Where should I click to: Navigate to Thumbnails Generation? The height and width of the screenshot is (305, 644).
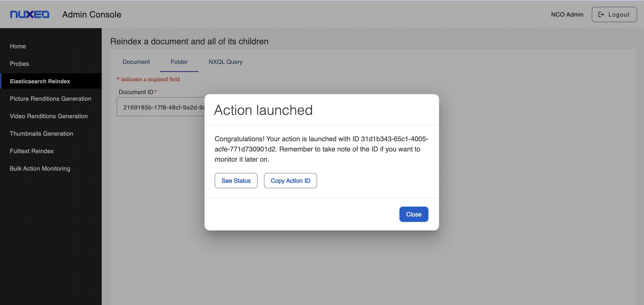[x=41, y=134]
